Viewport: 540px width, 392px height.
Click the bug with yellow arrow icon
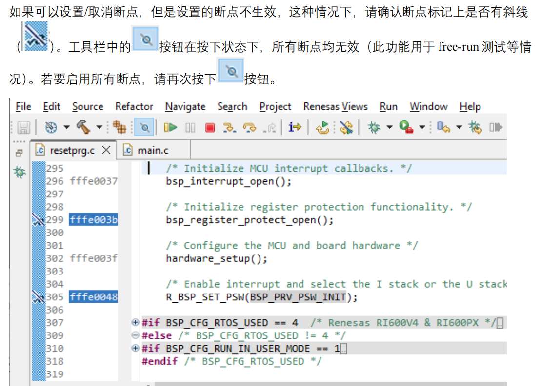(475, 128)
